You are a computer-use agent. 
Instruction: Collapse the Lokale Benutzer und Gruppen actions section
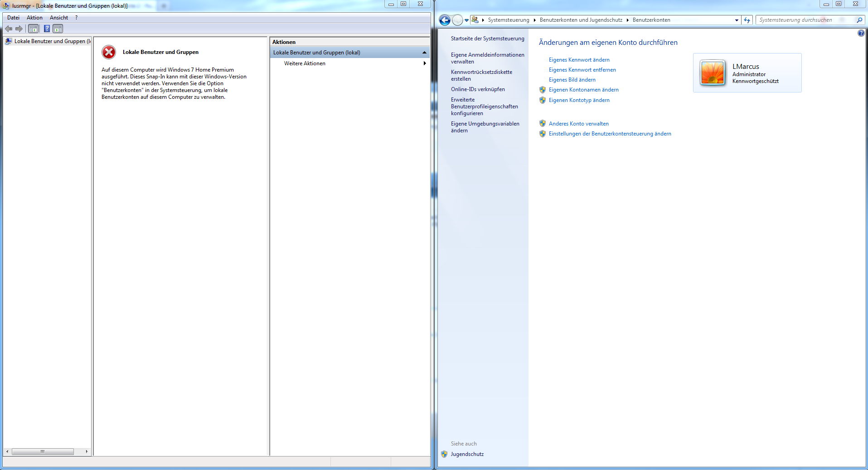coord(424,53)
